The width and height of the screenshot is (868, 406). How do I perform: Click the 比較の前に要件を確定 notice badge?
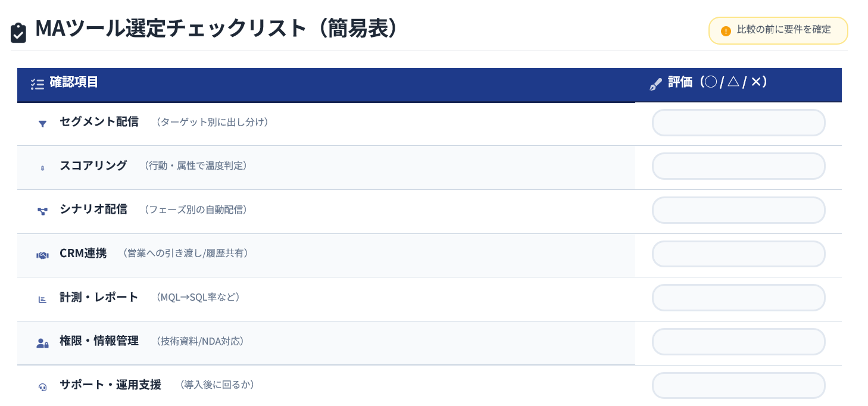pos(778,30)
